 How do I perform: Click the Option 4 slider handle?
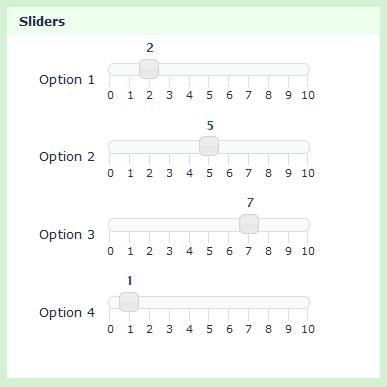(129, 302)
